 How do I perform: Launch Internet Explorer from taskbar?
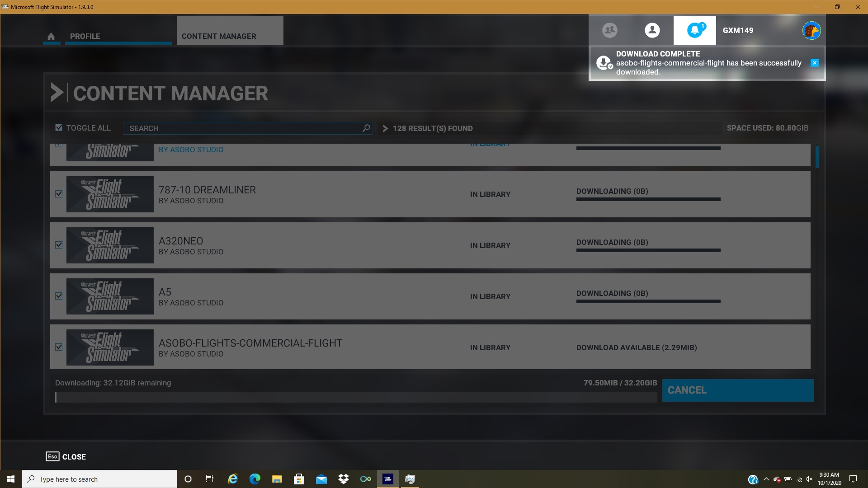point(233,479)
